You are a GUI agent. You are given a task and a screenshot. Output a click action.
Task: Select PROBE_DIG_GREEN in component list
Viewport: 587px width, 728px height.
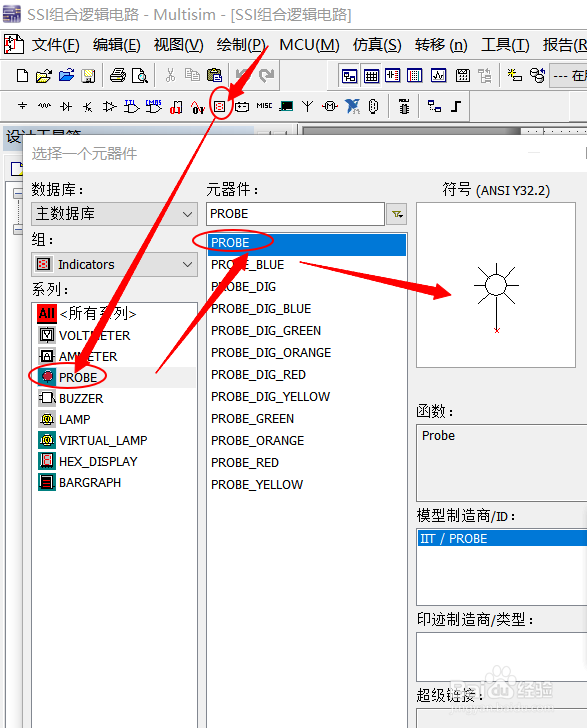(307, 331)
